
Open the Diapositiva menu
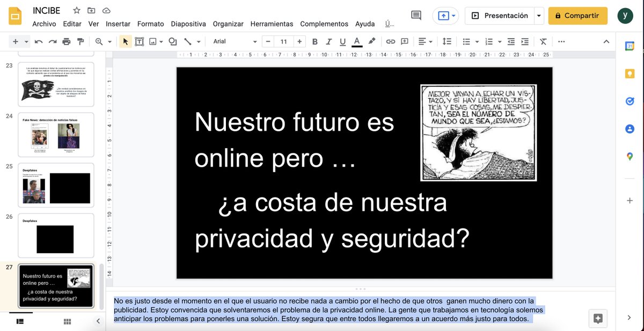click(188, 24)
